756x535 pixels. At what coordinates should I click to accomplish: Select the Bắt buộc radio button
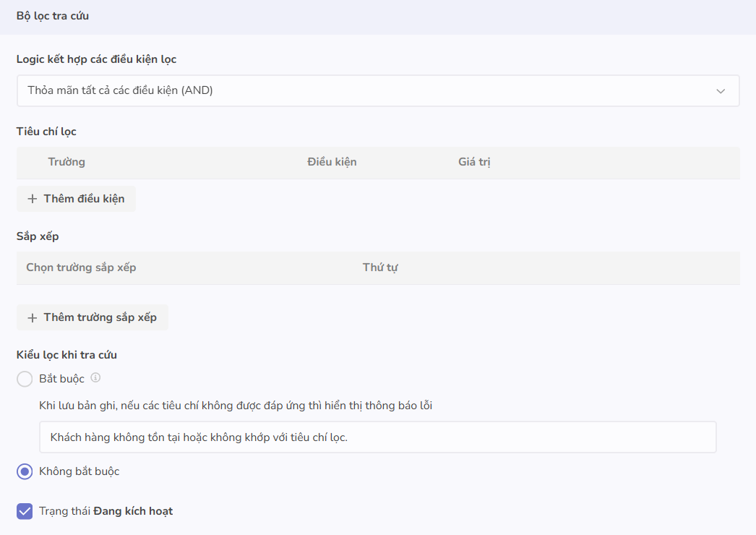(x=25, y=379)
